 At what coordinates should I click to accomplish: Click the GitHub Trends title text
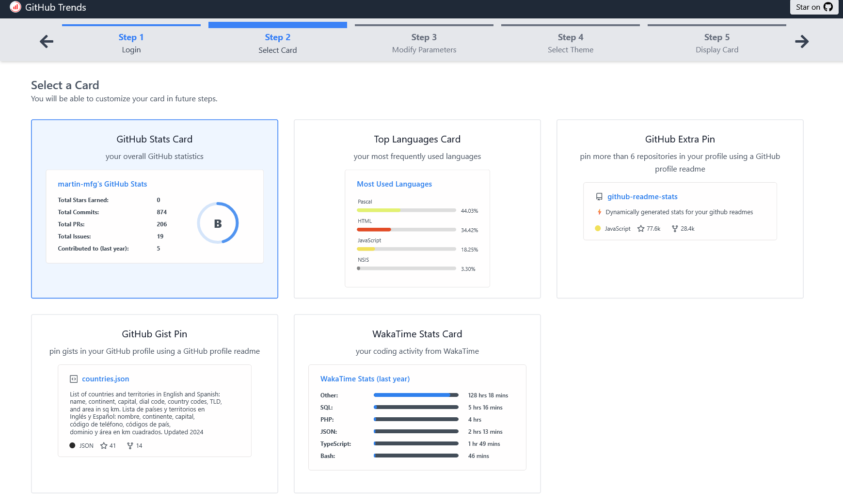(x=56, y=7)
